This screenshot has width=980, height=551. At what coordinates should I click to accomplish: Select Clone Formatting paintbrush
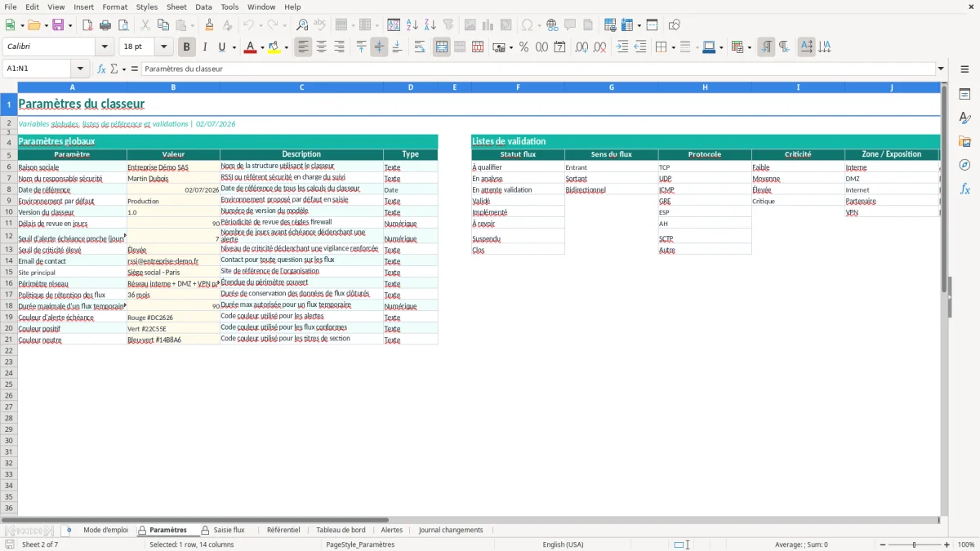pos(210,25)
